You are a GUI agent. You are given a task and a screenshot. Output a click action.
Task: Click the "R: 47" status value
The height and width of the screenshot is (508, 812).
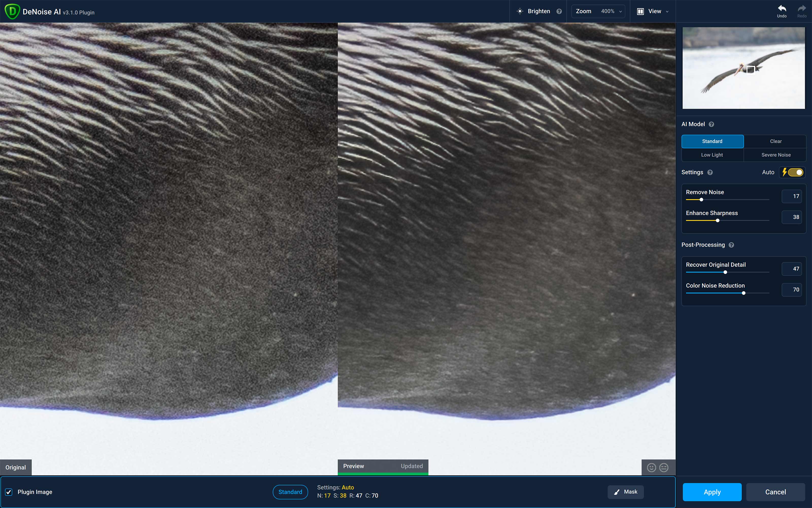[x=356, y=496]
